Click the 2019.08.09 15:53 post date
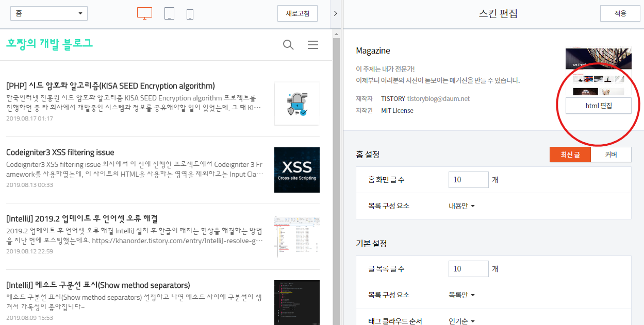 (x=29, y=318)
